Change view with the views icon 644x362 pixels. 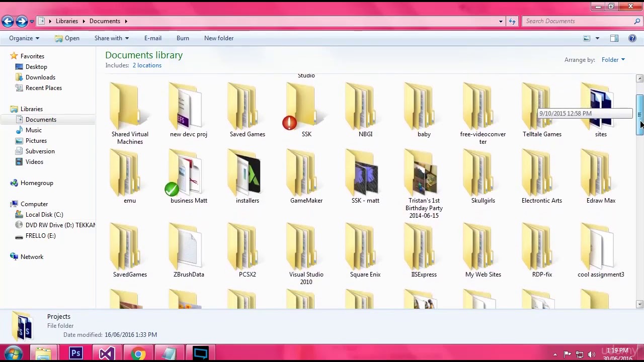587,38
